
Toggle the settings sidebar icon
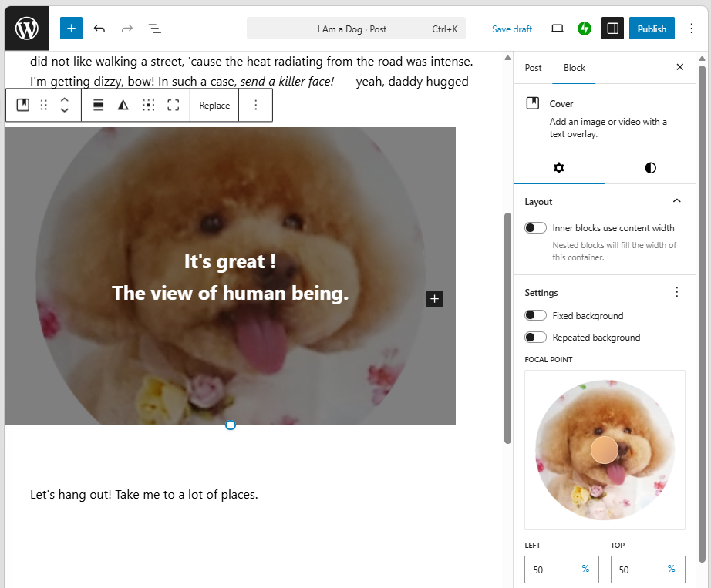[612, 29]
